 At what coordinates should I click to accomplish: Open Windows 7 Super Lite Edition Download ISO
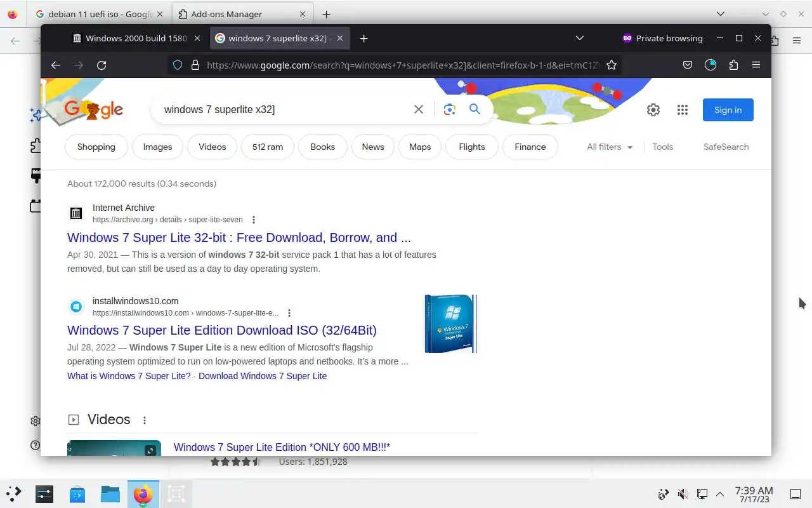coord(222,330)
